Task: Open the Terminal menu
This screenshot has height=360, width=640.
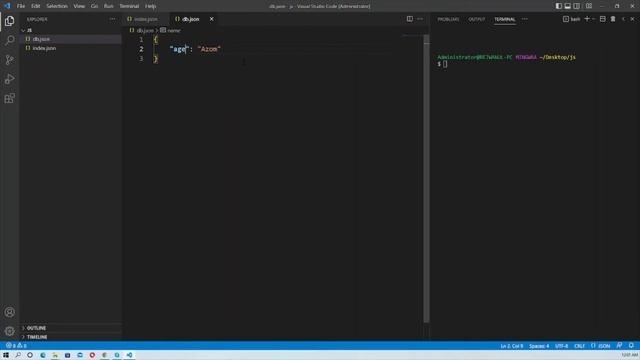Action: (129, 6)
